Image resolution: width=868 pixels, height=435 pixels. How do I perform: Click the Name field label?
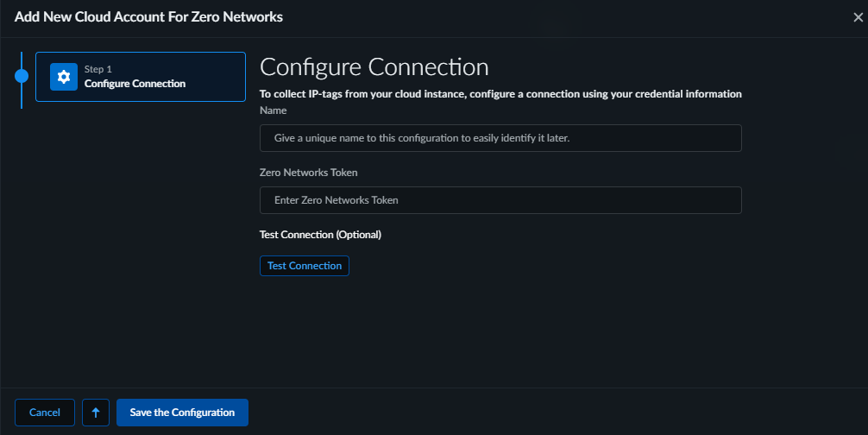tap(273, 110)
